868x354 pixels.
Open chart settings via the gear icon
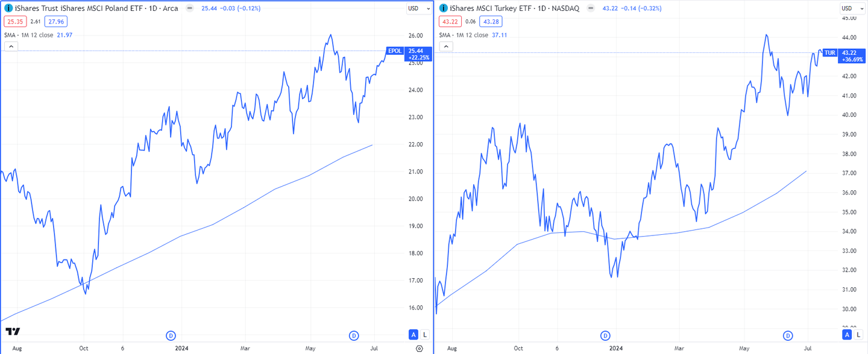(420, 348)
